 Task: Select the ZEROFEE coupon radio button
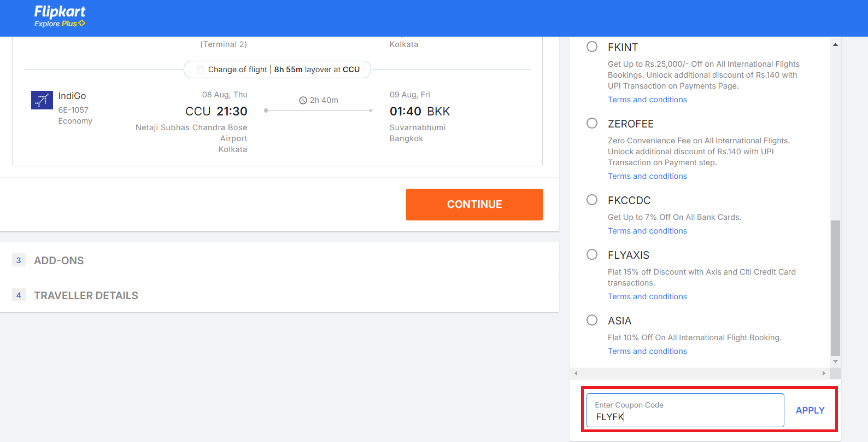[592, 123]
